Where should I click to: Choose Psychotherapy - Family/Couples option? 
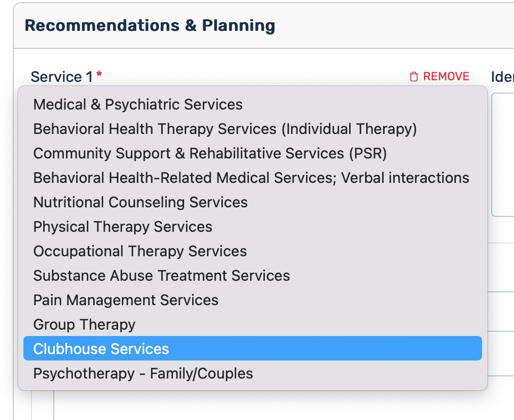tap(143, 374)
